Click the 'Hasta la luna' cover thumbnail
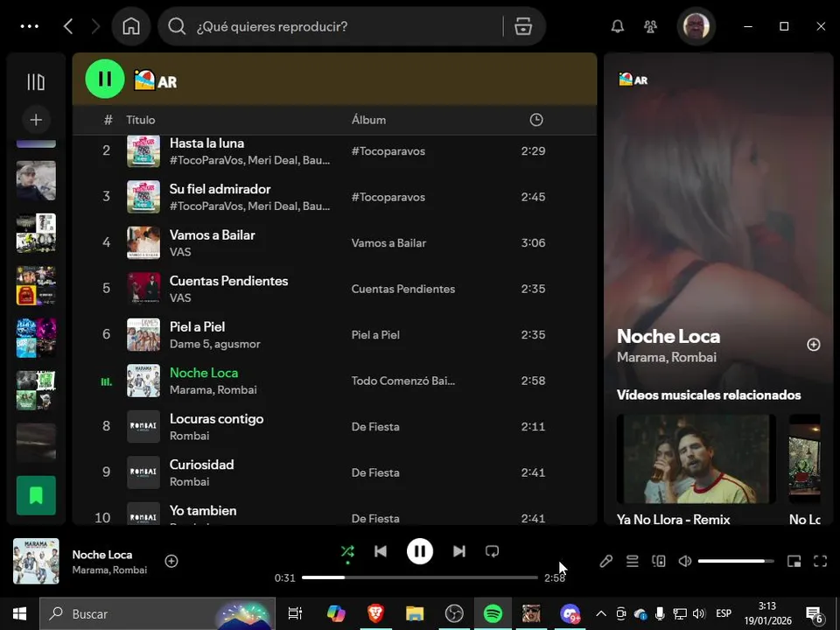This screenshot has height=630, width=840. pos(143,151)
